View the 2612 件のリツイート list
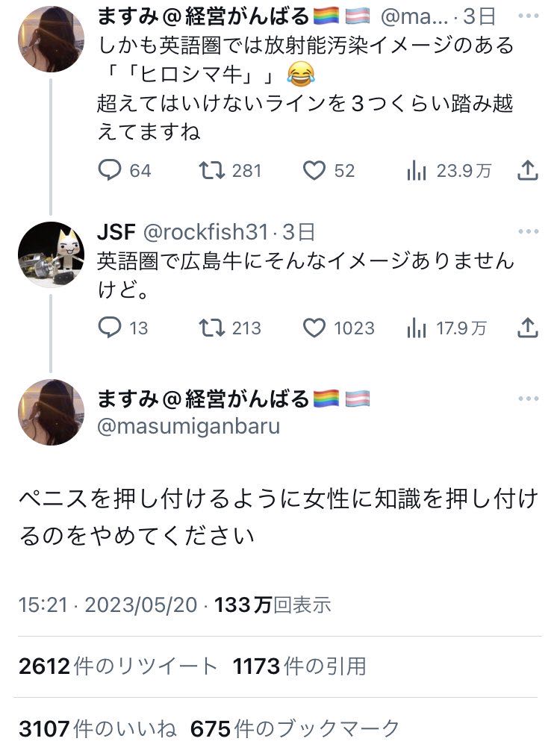 click(x=118, y=666)
